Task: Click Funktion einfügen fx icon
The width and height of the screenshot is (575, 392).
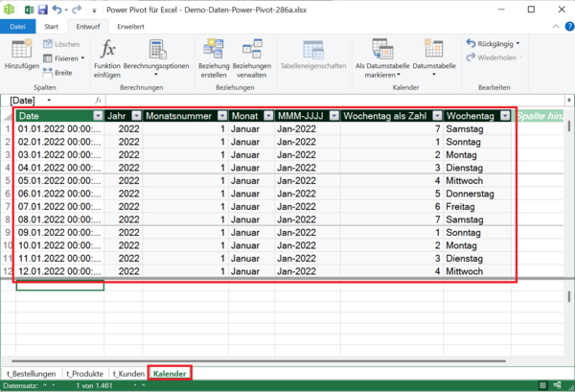Action: tap(108, 49)
